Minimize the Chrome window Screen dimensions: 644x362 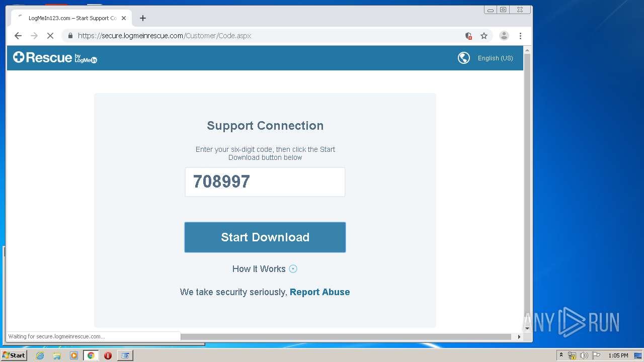pyautogui.click(x=491, y=10)
